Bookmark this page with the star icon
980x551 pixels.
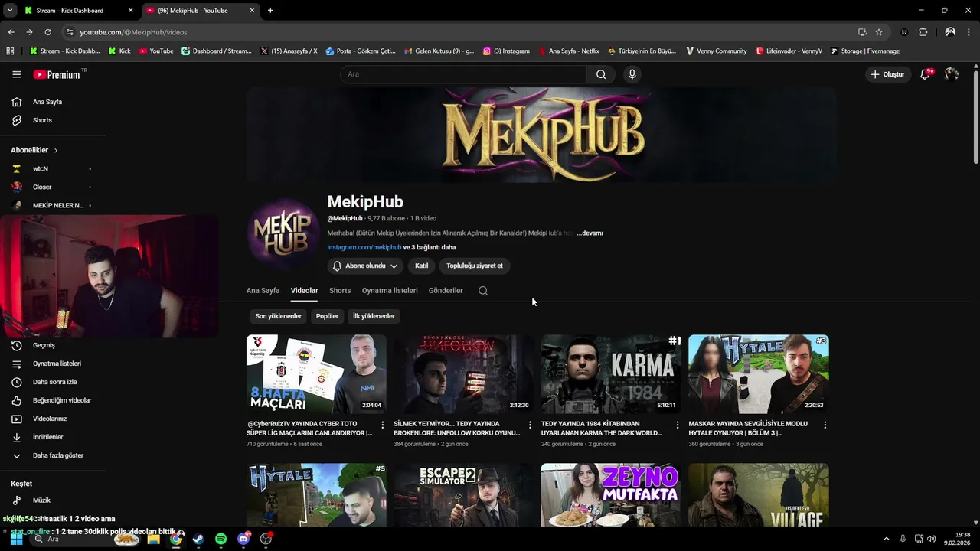click(879, 32)
